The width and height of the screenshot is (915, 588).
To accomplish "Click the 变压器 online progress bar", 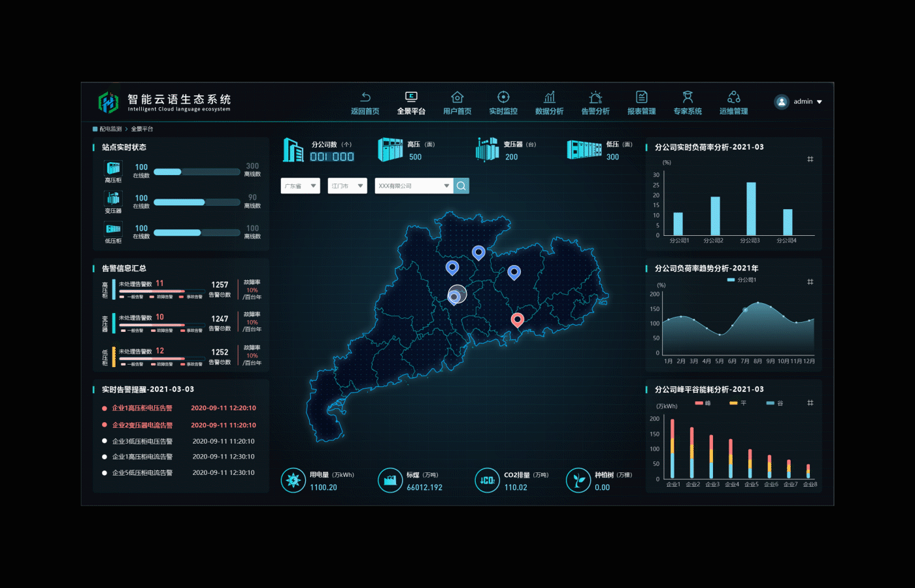I will pyautogui.click(x=197, y=203).
